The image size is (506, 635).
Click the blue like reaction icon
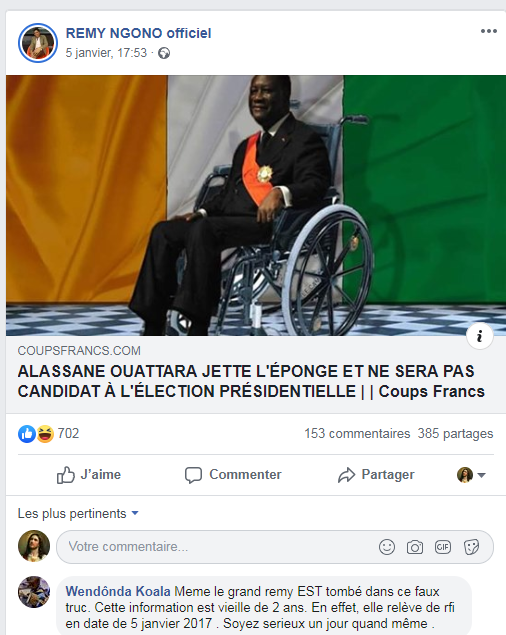[27, 434]
